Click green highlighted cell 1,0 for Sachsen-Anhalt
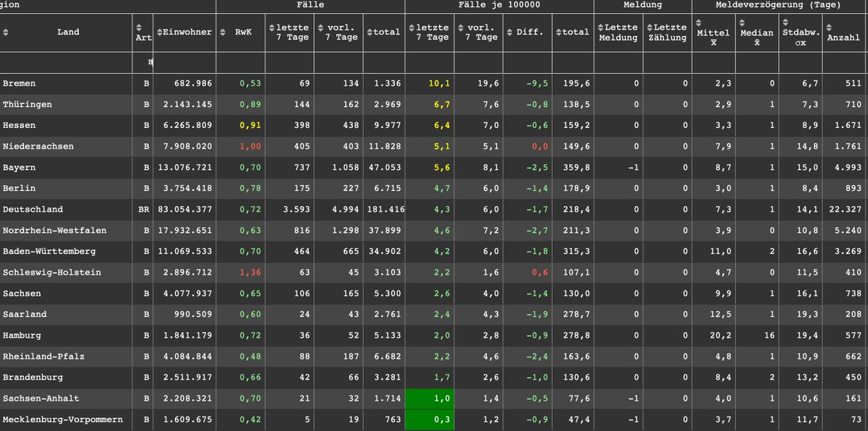868x431 pixels. click(x=430, y=398)
